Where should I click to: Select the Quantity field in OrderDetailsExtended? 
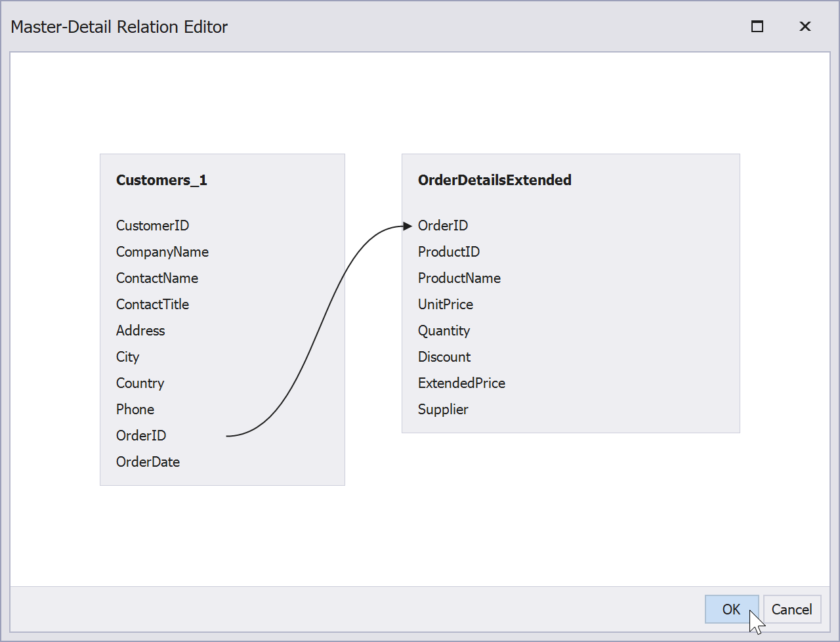pyautogui.click(x=444, y=330)
